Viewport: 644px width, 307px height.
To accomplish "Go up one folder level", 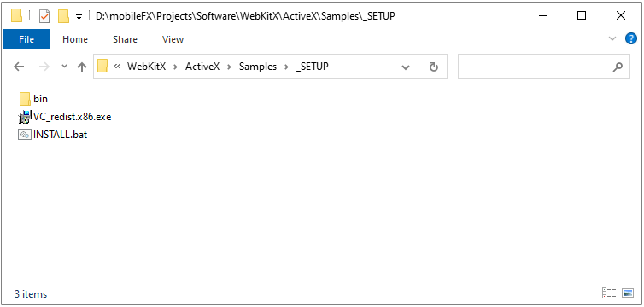I will coord(82,67).
